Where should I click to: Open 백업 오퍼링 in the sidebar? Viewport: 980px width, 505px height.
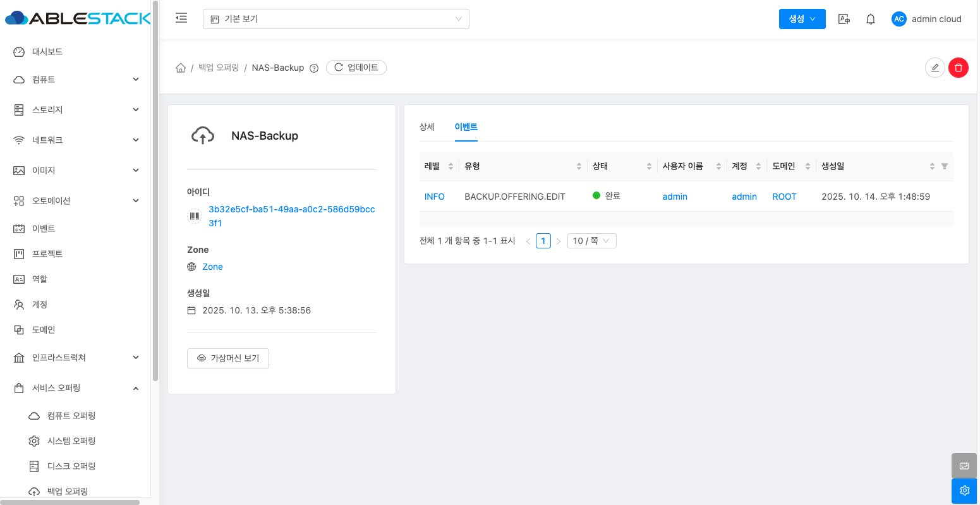coord(67,491)
